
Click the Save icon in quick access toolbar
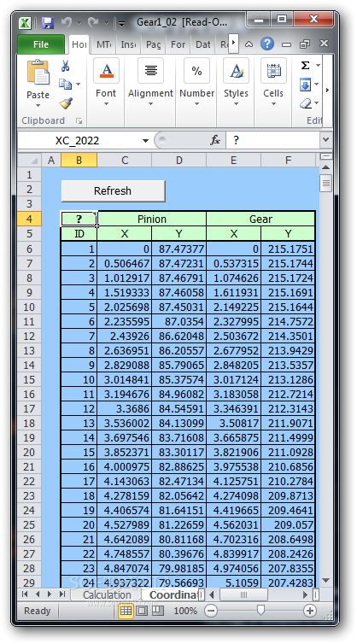click(48, 22)
